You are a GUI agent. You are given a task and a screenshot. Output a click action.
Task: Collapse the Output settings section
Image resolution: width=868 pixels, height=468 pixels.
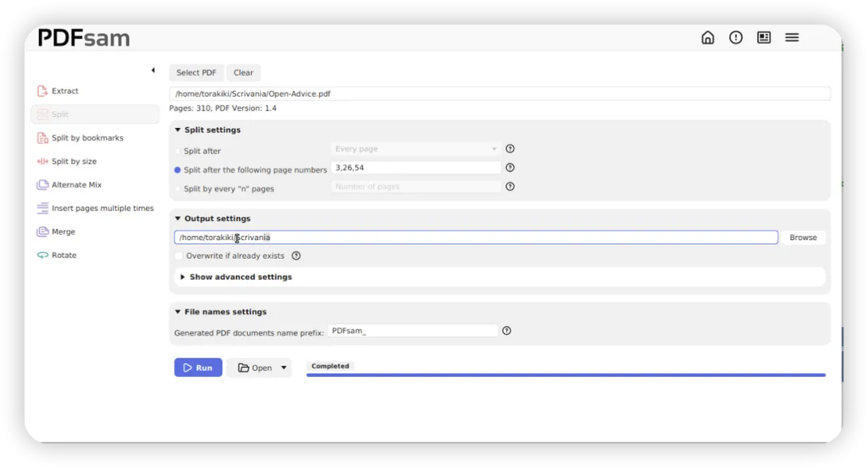[178, 218]
